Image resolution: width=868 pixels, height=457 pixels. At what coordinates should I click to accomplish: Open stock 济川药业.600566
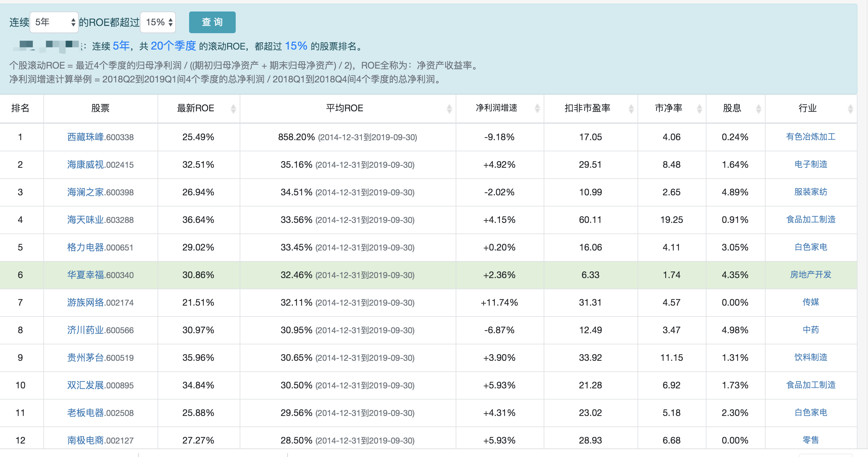pyautogui.click(x=100, y=330)
